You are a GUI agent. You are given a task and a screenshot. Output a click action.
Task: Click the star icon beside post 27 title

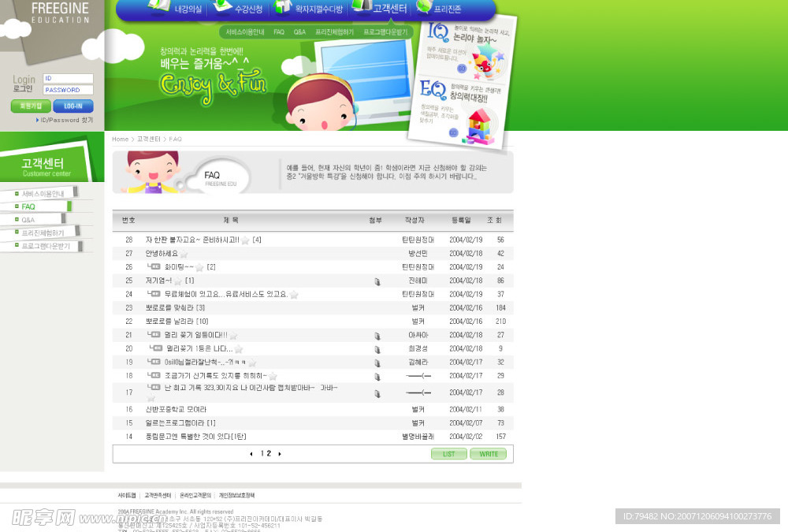pyautogui.click(x=184, y=254)
